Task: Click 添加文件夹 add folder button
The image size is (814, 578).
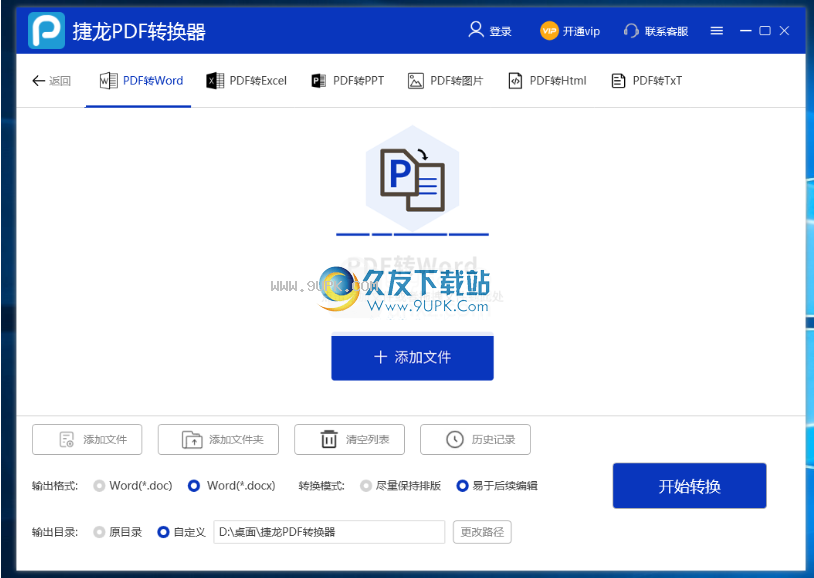Action: point(218,439)
